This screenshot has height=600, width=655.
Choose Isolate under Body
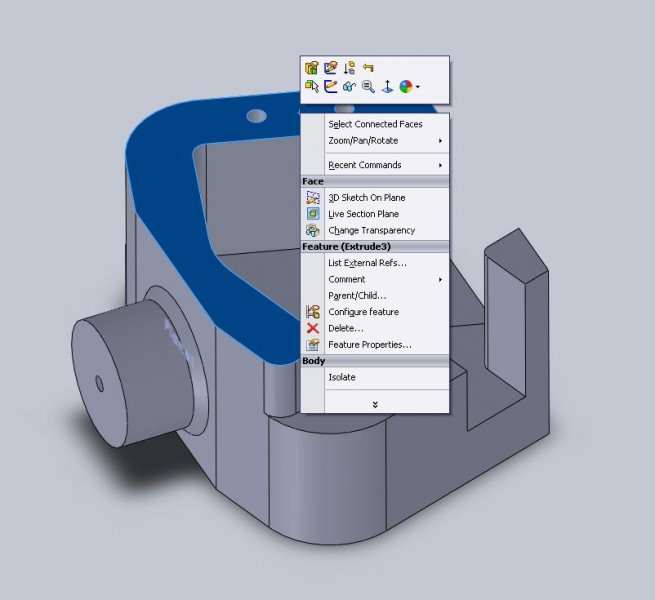click(375, 377)
